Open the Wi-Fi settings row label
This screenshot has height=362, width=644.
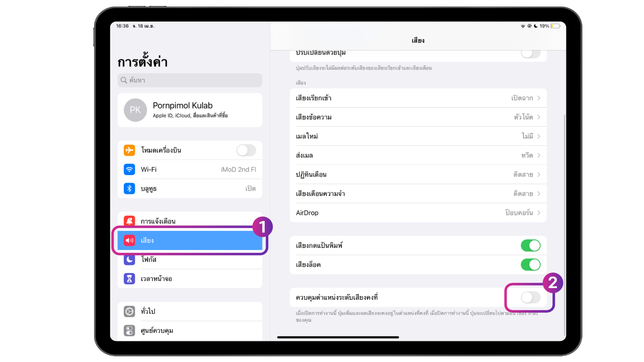(149, 169)
